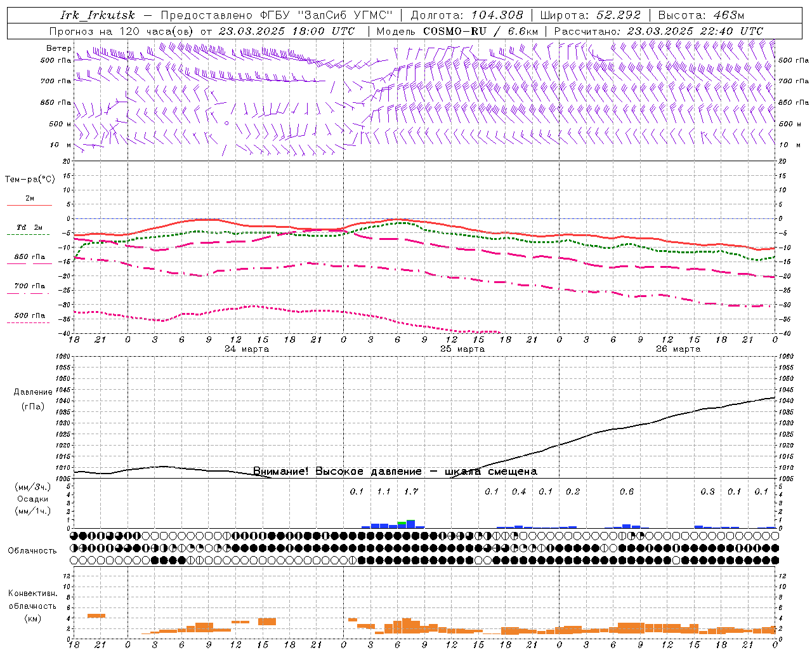Screen dimensions: 812x650
Task: Click the 'Давление' pressure panel label
Action: [33, 392]
